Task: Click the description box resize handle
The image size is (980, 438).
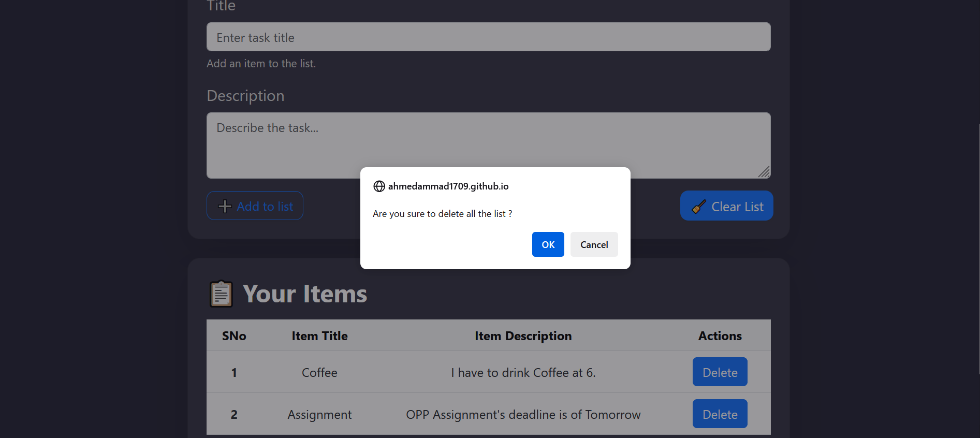Action: point(764,172)
